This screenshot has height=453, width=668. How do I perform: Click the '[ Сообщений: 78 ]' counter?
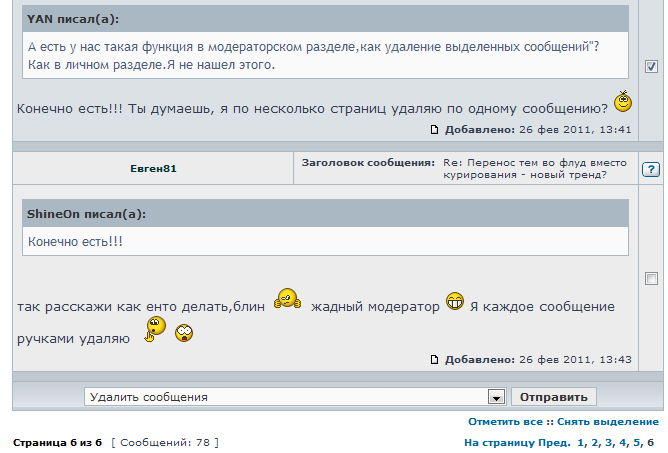pyautogui.click(x=165, y=443)
